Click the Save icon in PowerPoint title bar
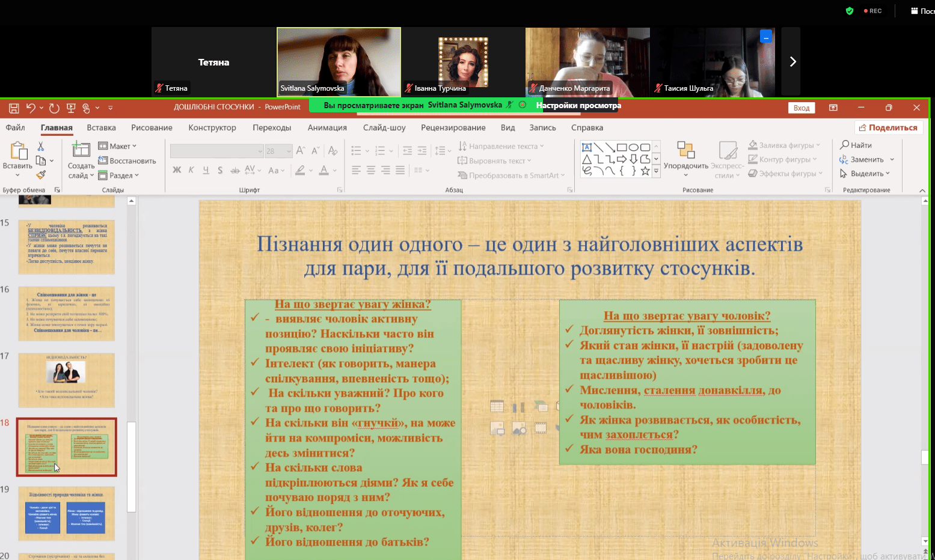Screen dimensions: 935x560 click(14, 108)
